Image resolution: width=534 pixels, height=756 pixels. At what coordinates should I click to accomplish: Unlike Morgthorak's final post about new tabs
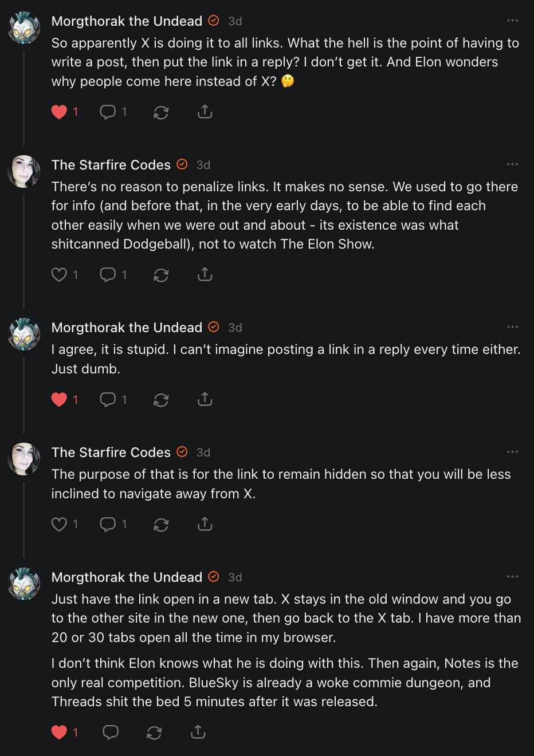click(x=60, y=731)
